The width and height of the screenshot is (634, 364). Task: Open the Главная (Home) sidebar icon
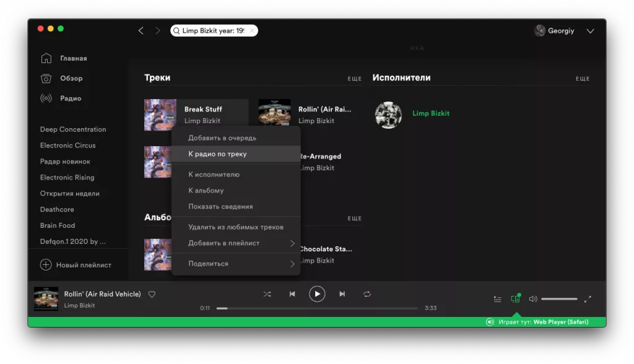point(46,58)
